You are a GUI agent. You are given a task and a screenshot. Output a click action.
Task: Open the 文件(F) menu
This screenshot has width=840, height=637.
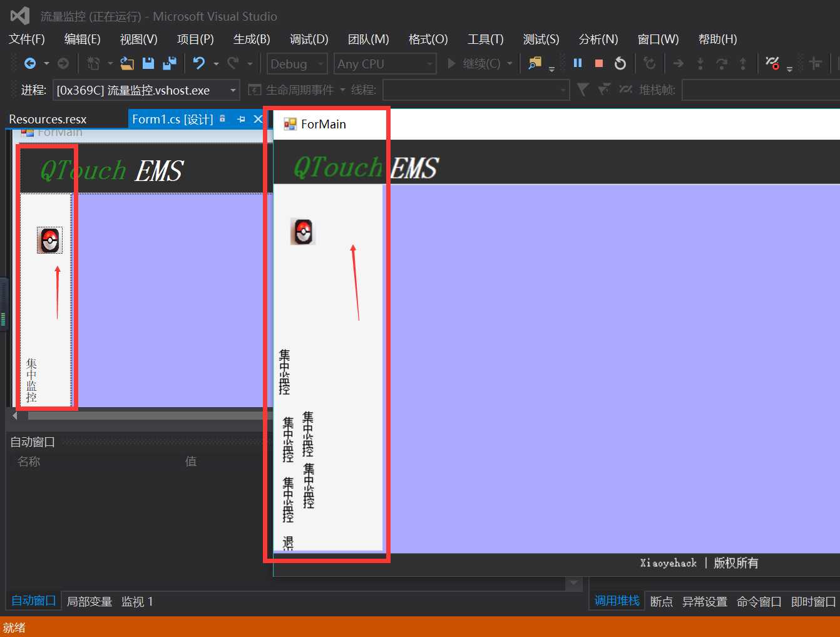[27, 39]
